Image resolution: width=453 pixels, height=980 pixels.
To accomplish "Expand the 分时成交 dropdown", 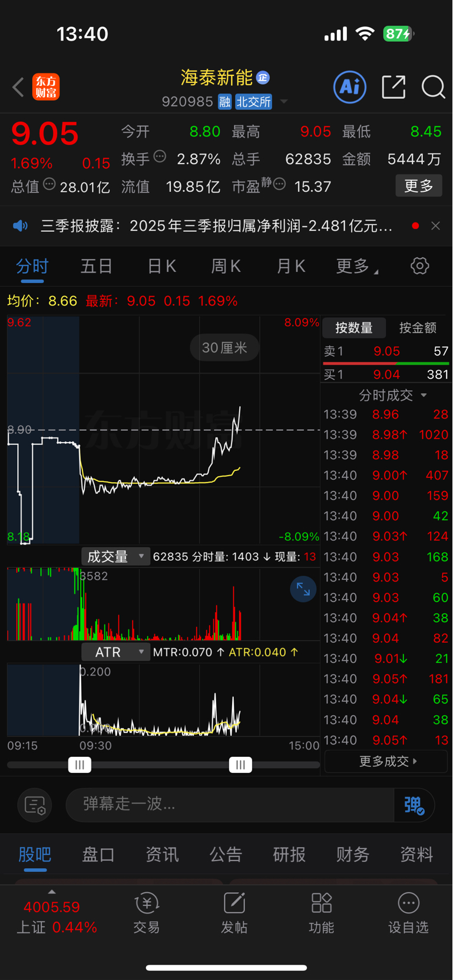I will pos(392,395).
